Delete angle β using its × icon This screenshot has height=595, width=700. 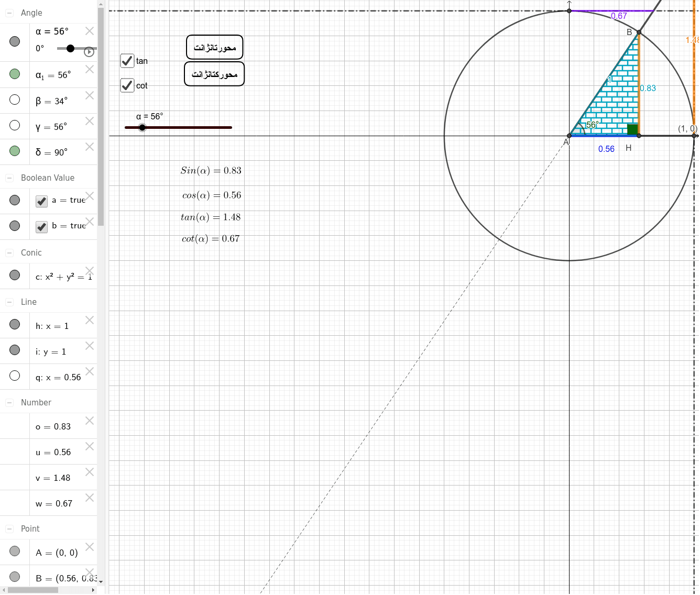(89, 95)
